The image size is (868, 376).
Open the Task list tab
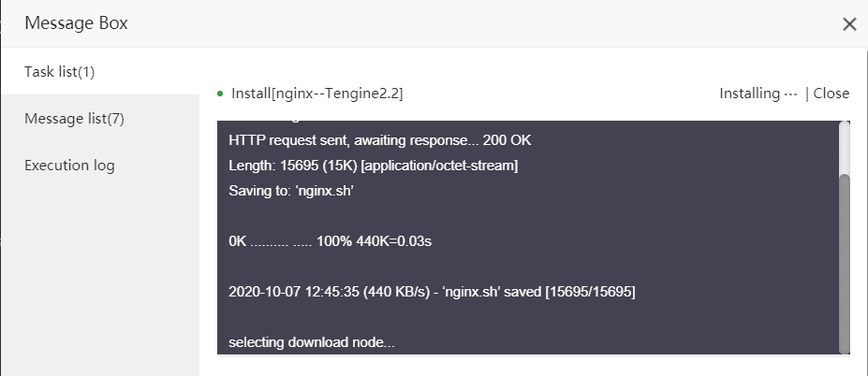click(60, 71)
